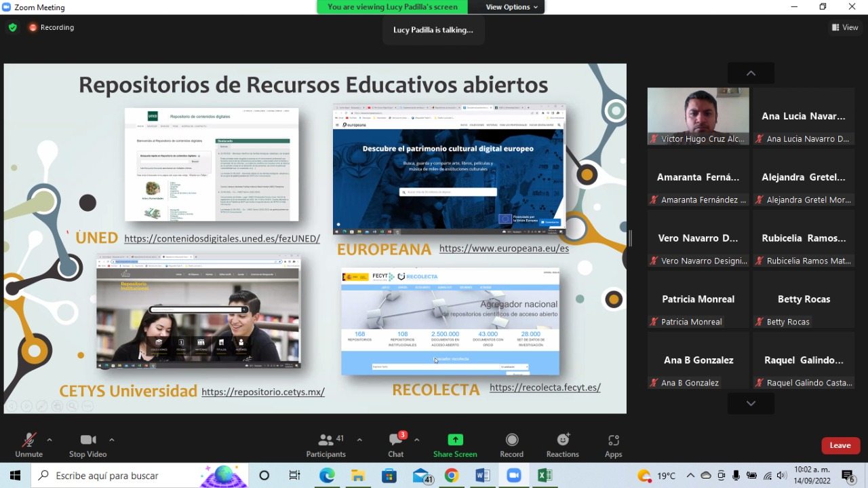Open Google Chrome from taskbar

(452, 476)
